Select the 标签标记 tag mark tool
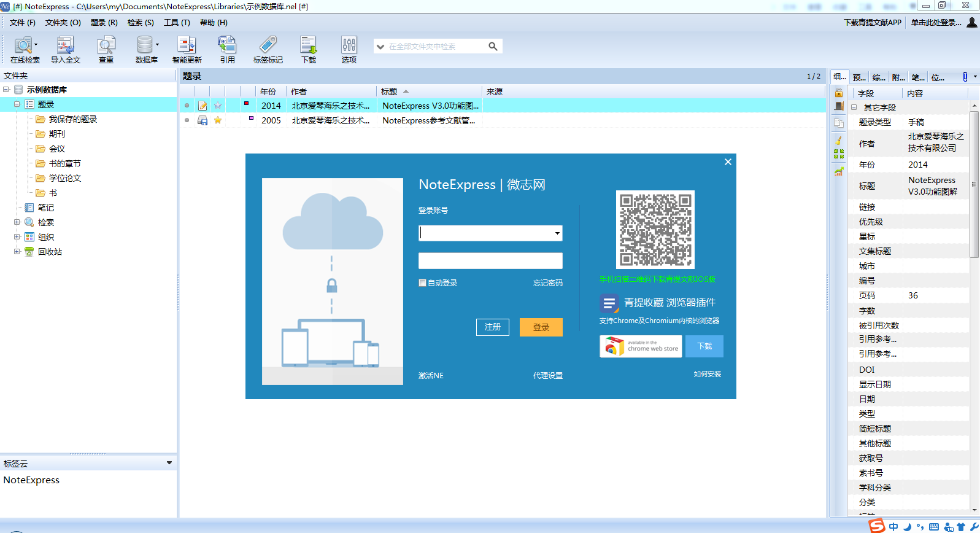 [268, 49]
